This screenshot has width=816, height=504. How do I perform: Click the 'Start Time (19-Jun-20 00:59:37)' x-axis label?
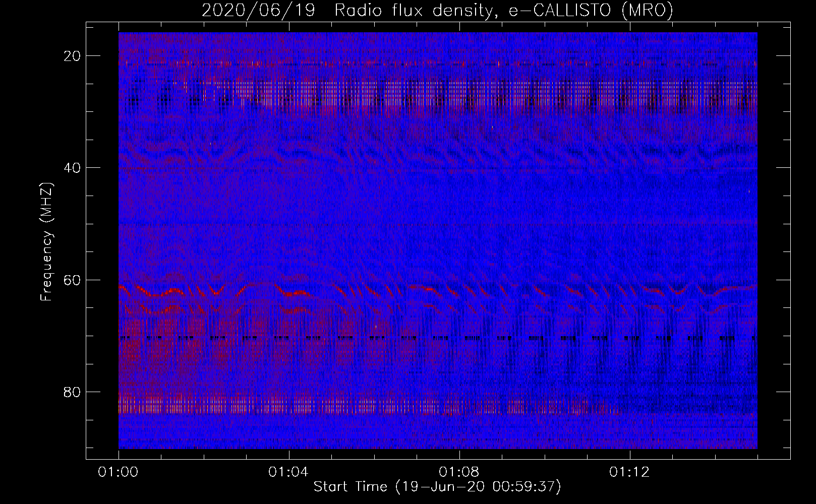[x=437, y=487]
